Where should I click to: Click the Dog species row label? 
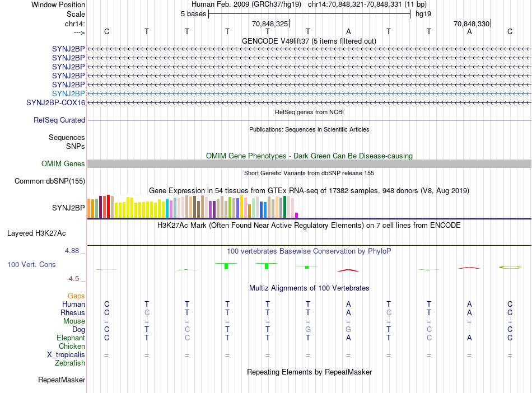[79, 330]
